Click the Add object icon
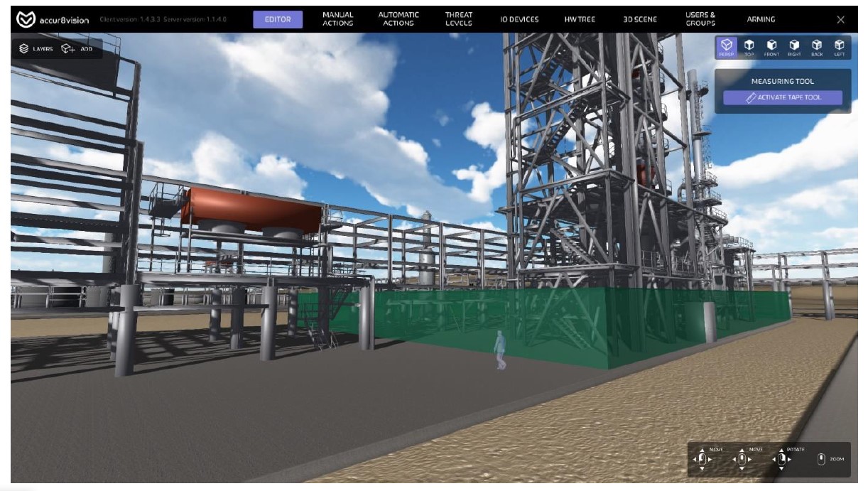This screenshot has height=491, width=868. point(77,49)
